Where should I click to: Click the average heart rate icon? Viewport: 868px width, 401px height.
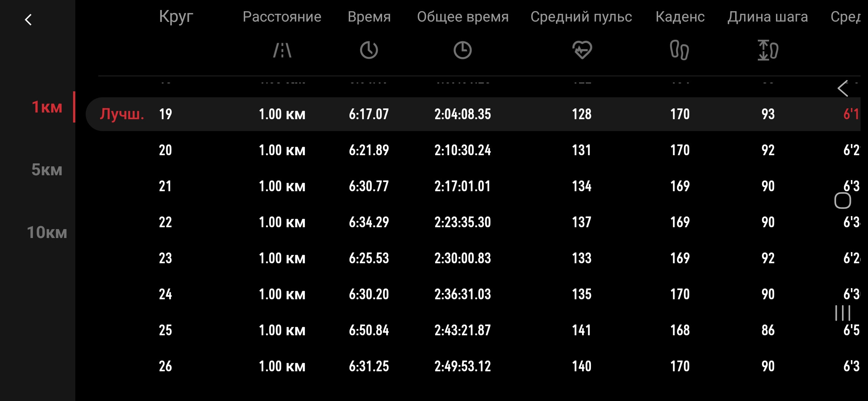[x=582, y=50]
